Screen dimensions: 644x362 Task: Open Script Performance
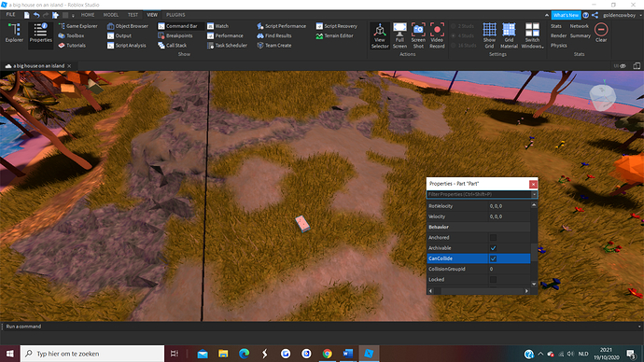pyautogui.click(x=281, y=26)
